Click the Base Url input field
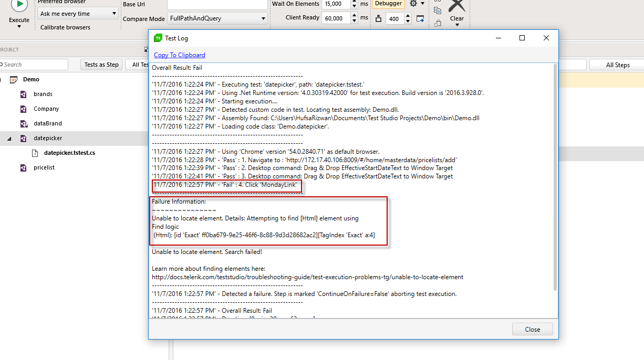Screen dimensions: 644x360 [217, 4]
